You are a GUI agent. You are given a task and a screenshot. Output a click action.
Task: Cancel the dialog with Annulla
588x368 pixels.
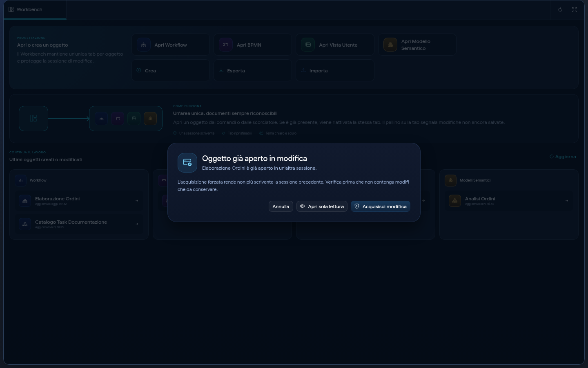(x=281, y=206)
